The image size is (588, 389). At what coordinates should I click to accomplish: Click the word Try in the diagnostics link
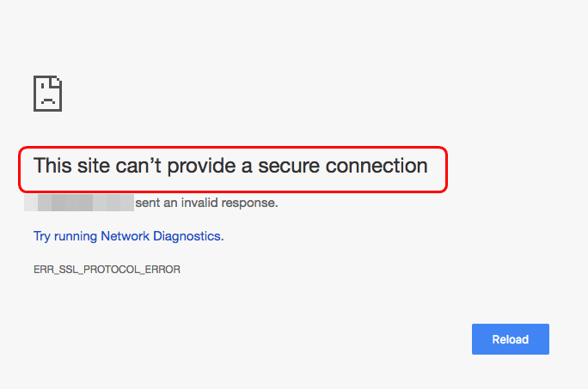click(x=42, y=235)
